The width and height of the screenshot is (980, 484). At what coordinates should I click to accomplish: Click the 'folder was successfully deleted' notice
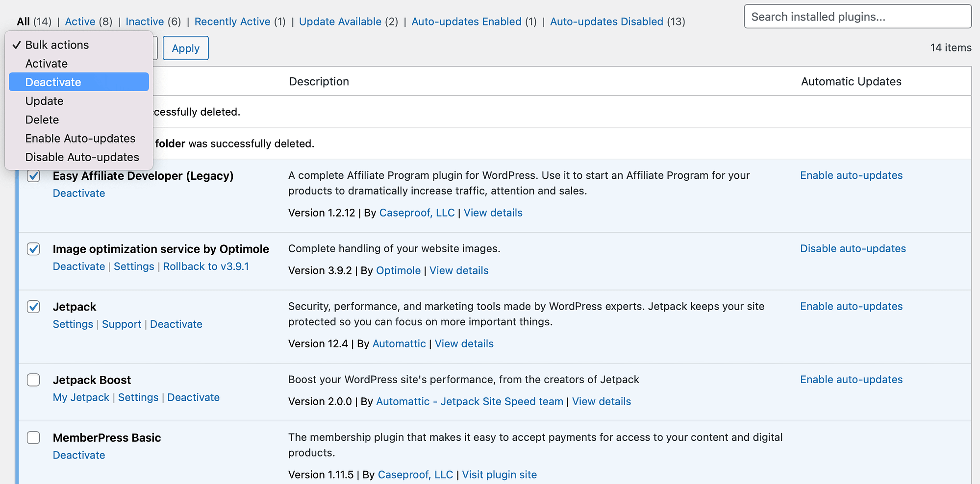234,144
